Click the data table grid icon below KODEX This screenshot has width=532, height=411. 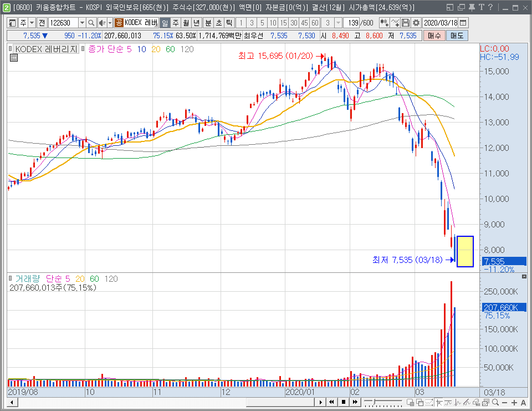tap(13, 58)
